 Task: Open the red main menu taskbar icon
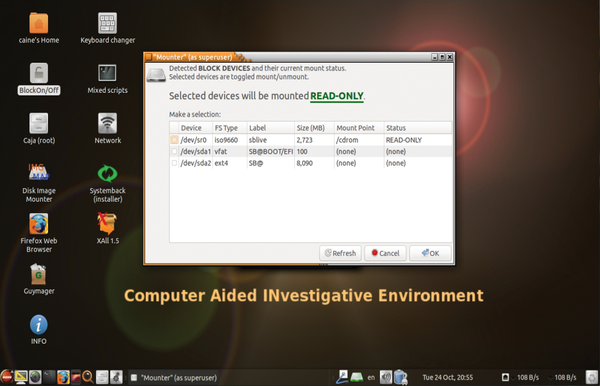[x=7, y=377]
